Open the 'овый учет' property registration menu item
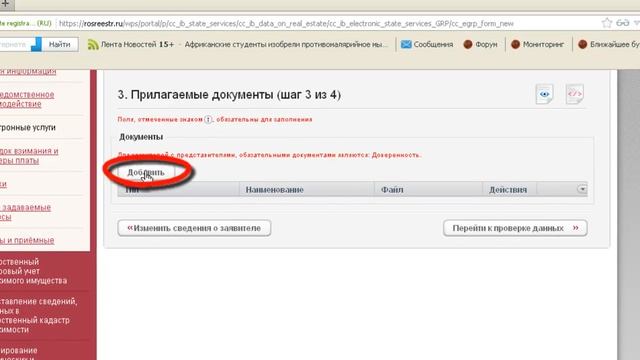Viewport: 640px width, 360px height. pos(33,271)
